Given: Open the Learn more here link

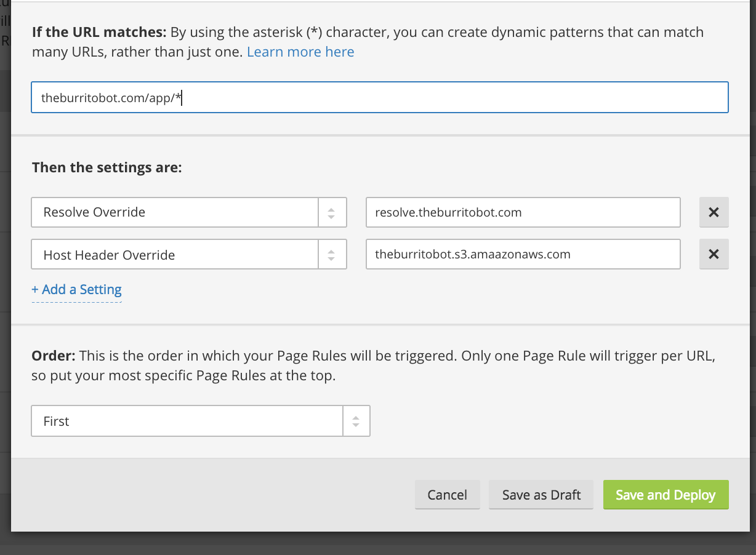Looking at the screenshot, I should click(x=300, y=52).
